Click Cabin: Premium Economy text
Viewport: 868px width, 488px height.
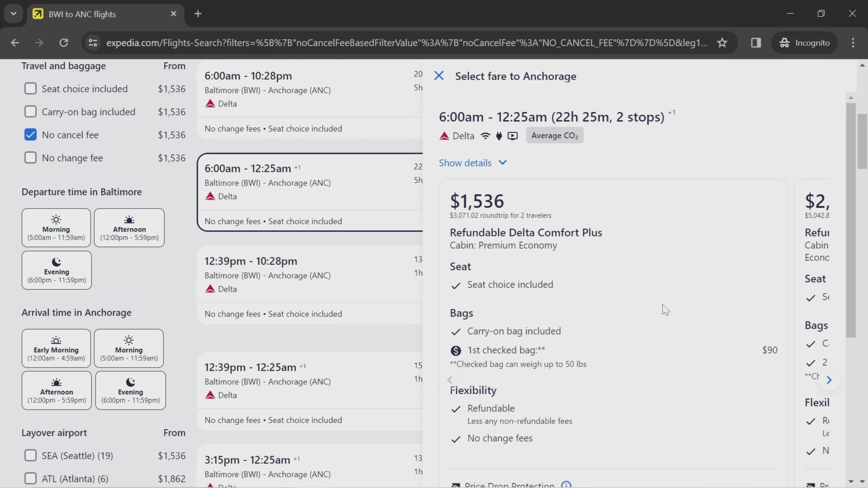tap(503, 245)
